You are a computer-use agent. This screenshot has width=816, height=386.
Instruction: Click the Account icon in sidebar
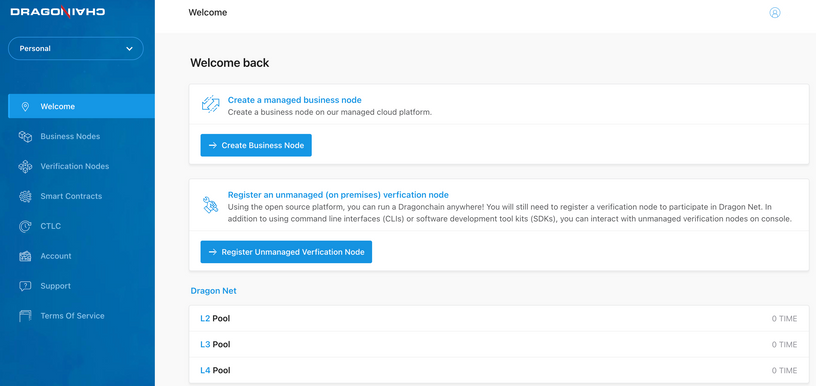point(25,256)
